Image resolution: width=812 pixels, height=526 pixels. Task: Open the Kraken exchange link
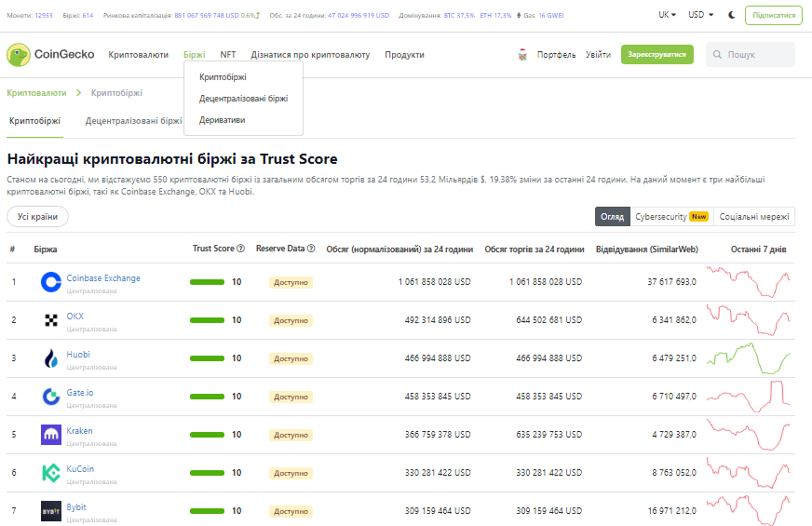point(79,431)
